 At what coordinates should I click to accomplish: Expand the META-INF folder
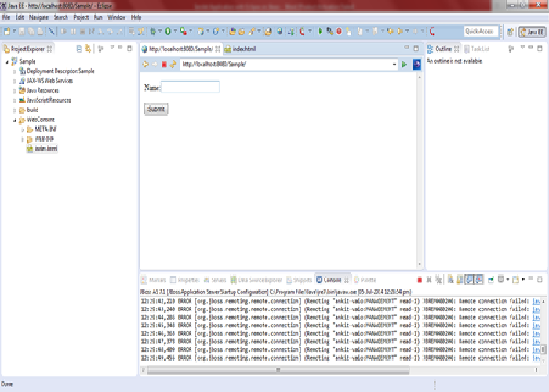(x=23, y=130)
